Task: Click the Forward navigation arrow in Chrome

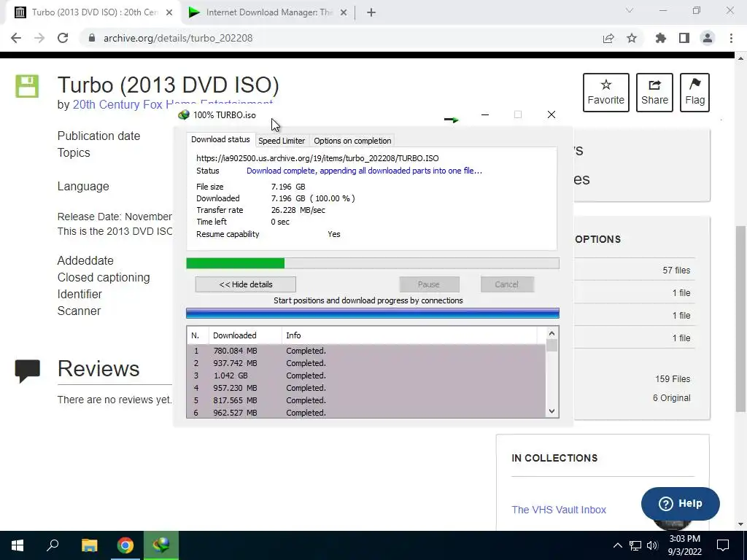Action: pyautogui.click(x=39, y=38)
